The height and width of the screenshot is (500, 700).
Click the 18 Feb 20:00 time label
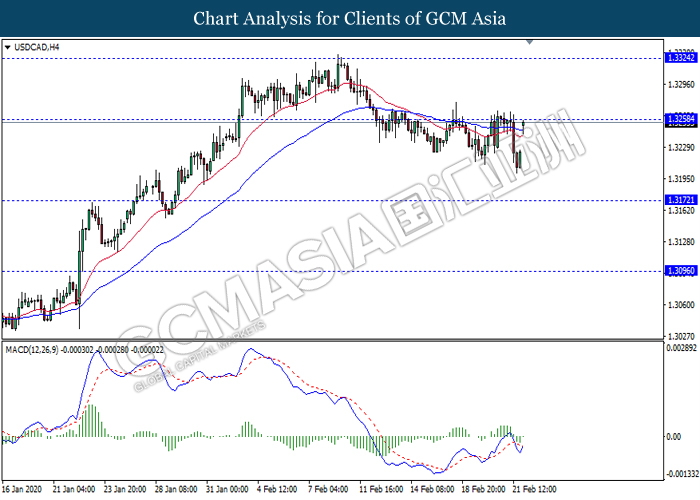pyautogui.click(x=483, y=489)
